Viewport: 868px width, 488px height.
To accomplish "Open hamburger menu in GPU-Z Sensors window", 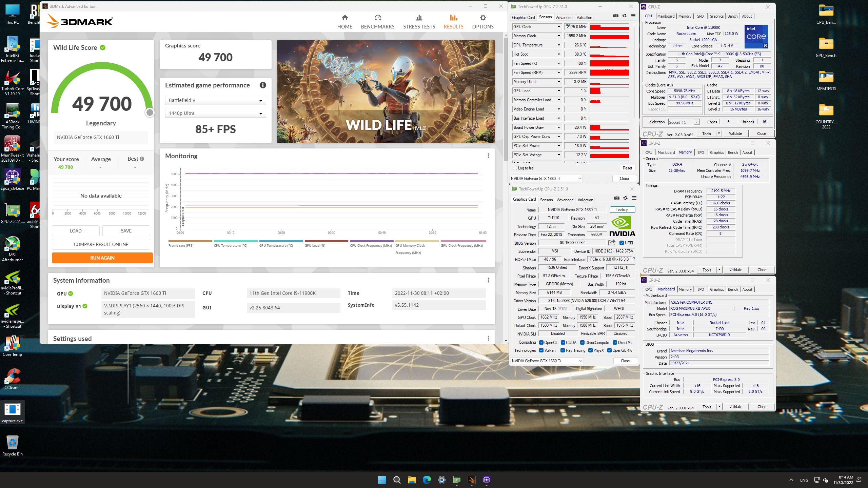I will point(633,16).
